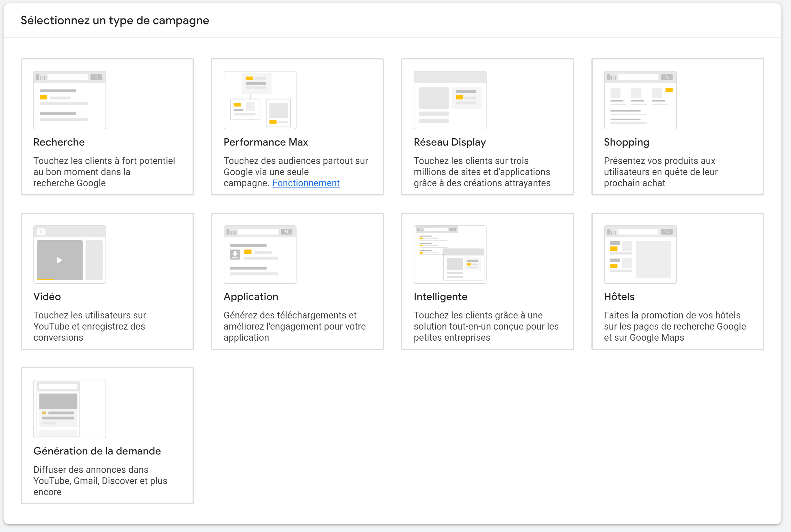This screenshot has height=532, width=791.
Task: Click the Intelligente campaign illustration icon
Action: (450, 254)
